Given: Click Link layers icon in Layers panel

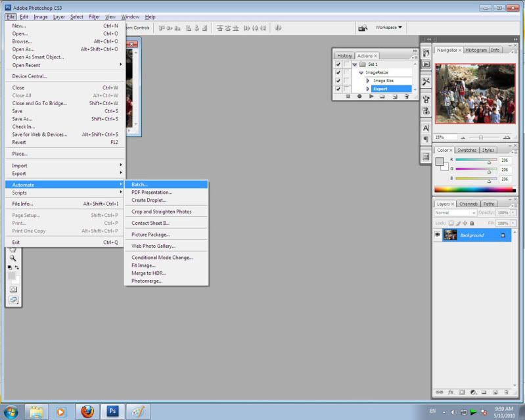Looking at the screenshot, I should tap(440, 392).
